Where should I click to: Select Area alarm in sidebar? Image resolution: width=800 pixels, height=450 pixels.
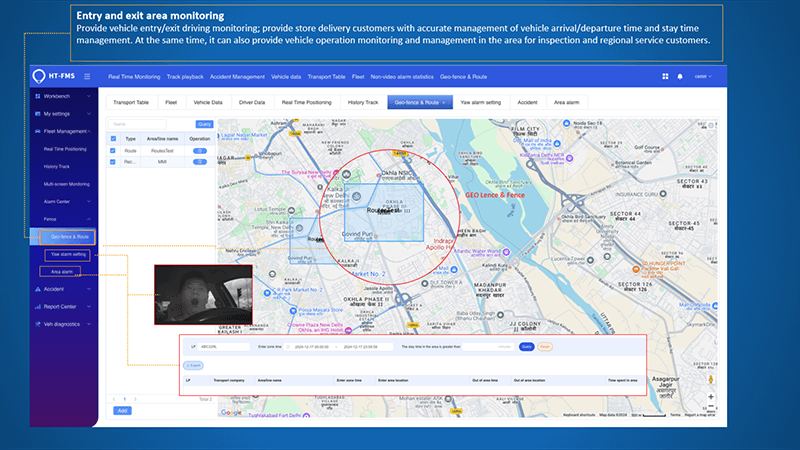tap(60, 272)
